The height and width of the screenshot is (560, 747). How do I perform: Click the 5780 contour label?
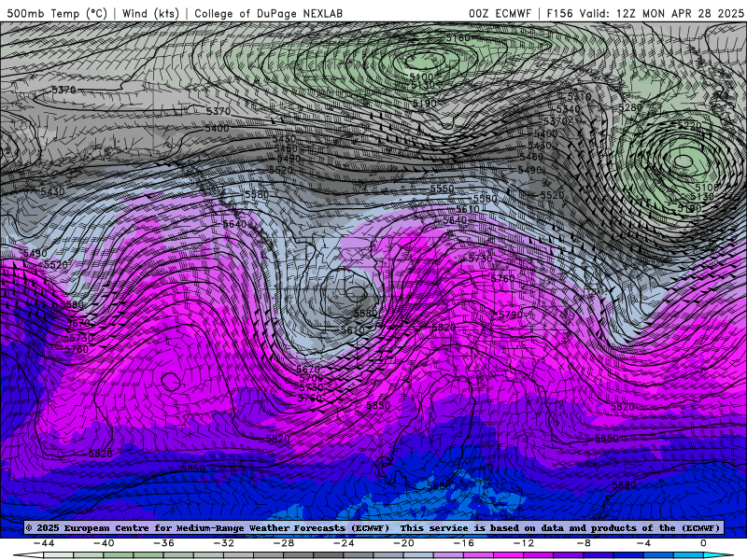tap(77, 349)
